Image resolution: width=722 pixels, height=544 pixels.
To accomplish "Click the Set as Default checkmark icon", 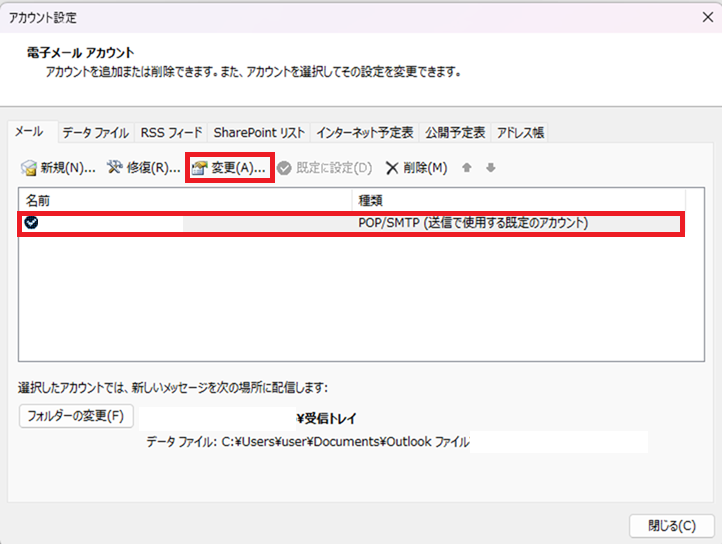I will tap(285, 168).
